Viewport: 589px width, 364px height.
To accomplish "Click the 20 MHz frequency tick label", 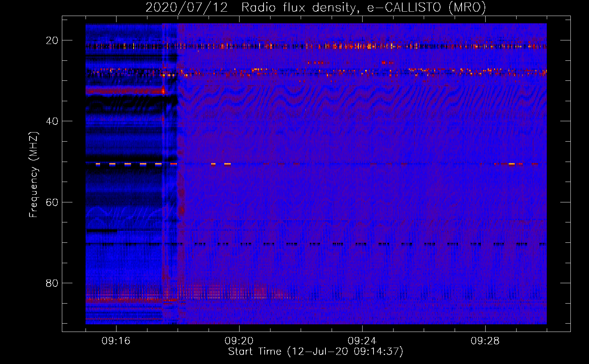I will click(x=52, y=40).
